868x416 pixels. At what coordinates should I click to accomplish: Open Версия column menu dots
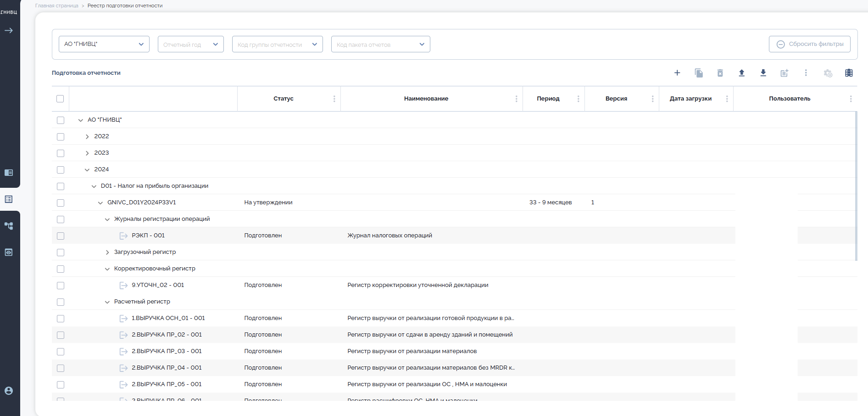(x=653, y=99)
